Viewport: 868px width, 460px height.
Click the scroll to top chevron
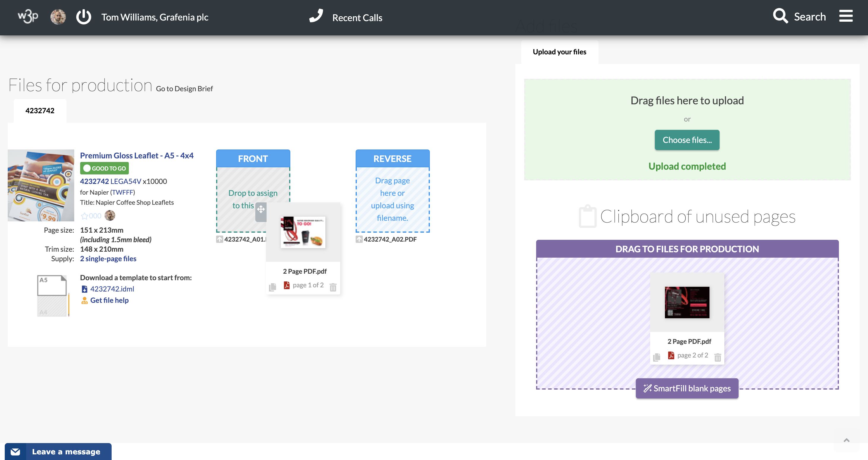pos(846,440)
